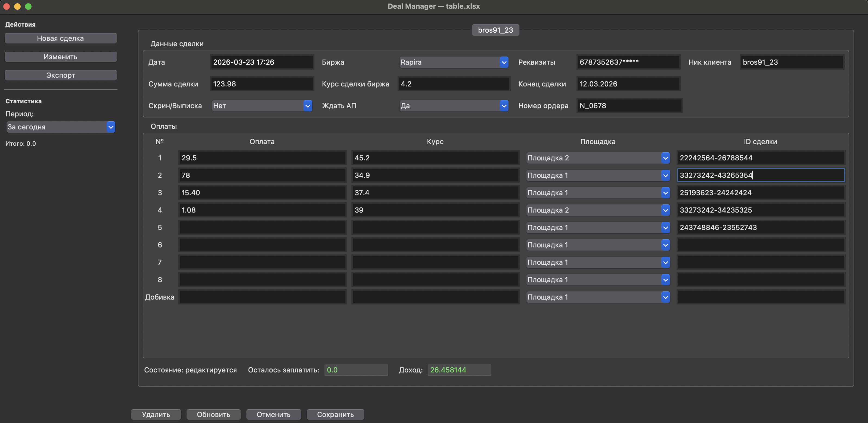Click ID сделки field 243748846-23552743
The height and width of the screenshot is (423, 868).
[x=761, y=227]
